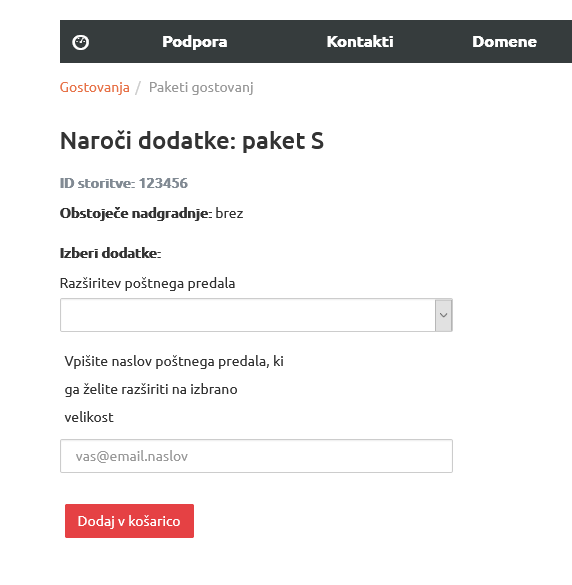Click the Izberi dodatke label
Screen dimensions: 572x585
click(110, 253)
